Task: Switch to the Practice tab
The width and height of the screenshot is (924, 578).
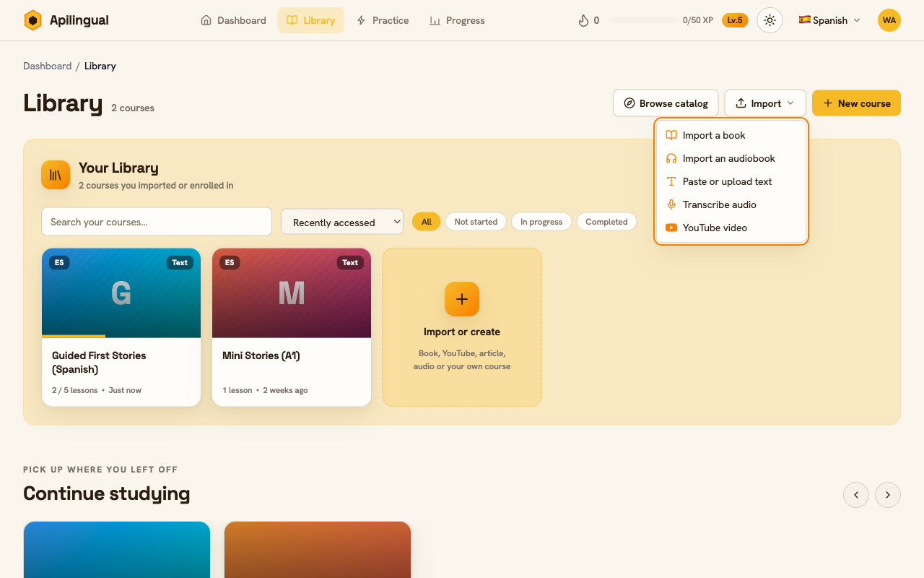Action: coord(383,20)
